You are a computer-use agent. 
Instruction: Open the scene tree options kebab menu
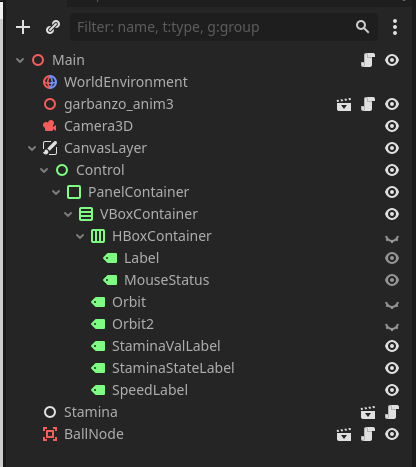click(x=395, y=27)
